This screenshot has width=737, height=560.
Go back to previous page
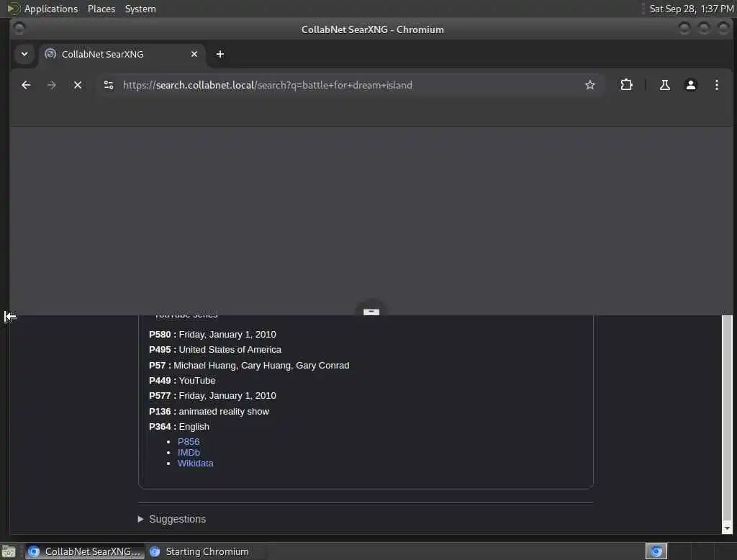pyautogui.click(x=26, y=85)
